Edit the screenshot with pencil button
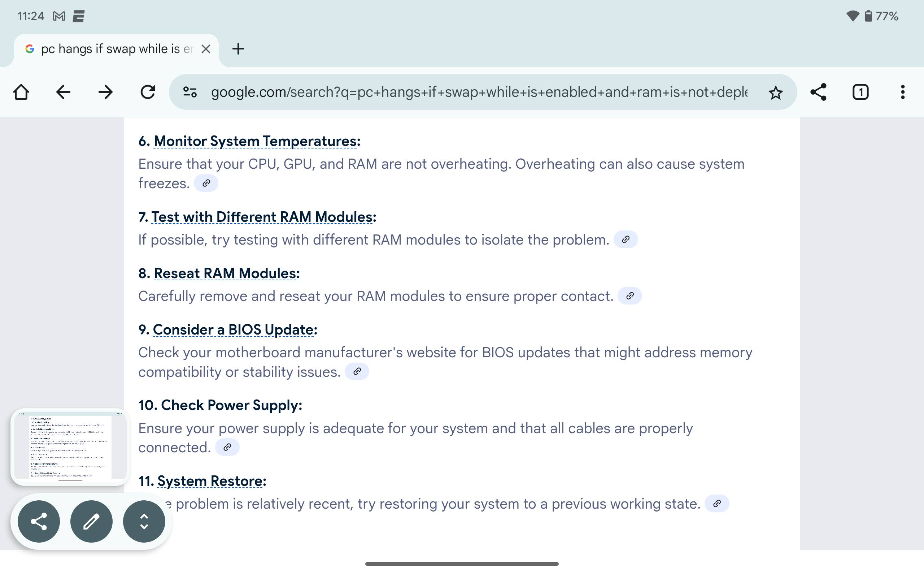 (x=91, y=521)
